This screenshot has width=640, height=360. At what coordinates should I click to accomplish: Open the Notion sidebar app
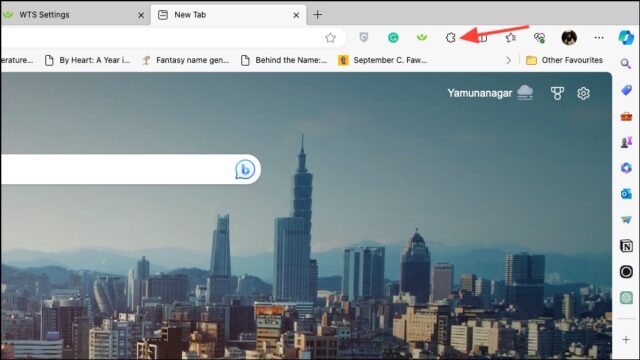pyautogui.click(x=626, y=246)
